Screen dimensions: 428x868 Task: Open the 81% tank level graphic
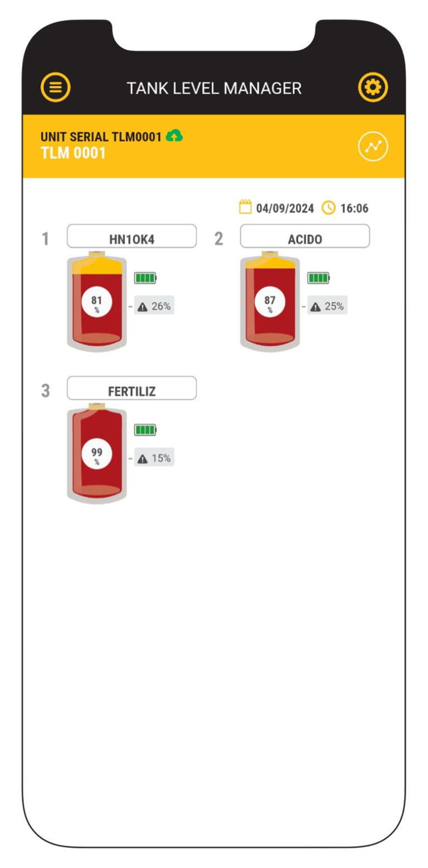tap(97, 302)
